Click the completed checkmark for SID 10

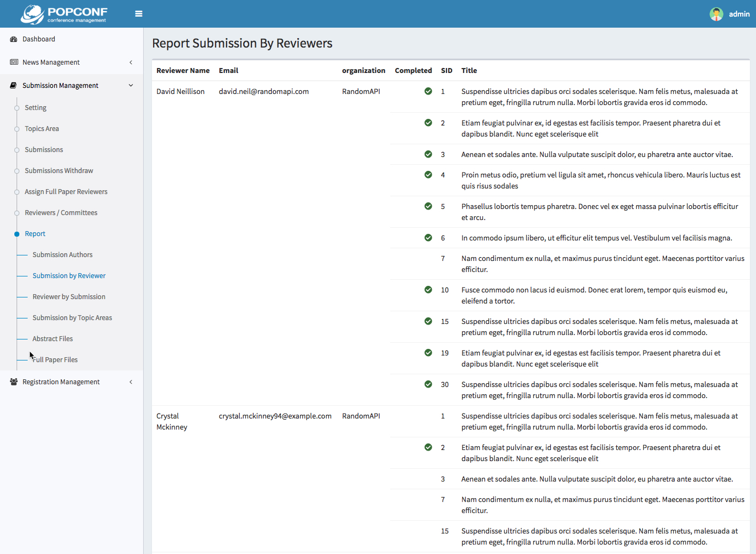pos(428,290)
